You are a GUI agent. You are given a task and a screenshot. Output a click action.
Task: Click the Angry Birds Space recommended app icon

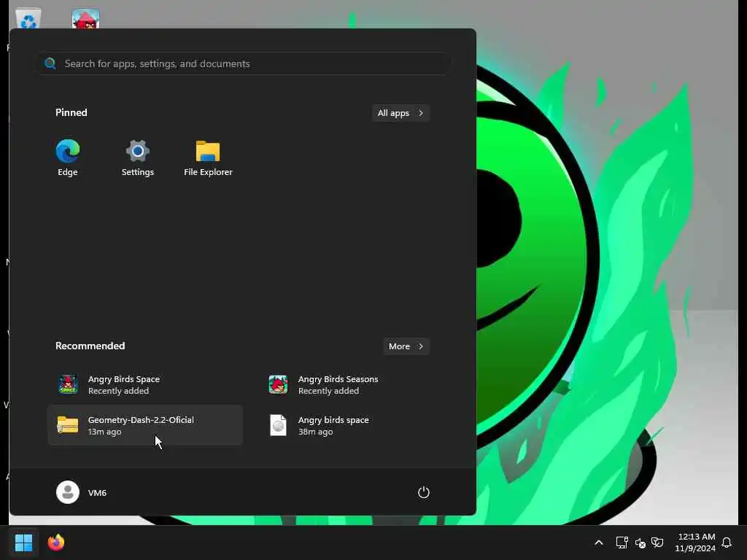coord(68,384)
